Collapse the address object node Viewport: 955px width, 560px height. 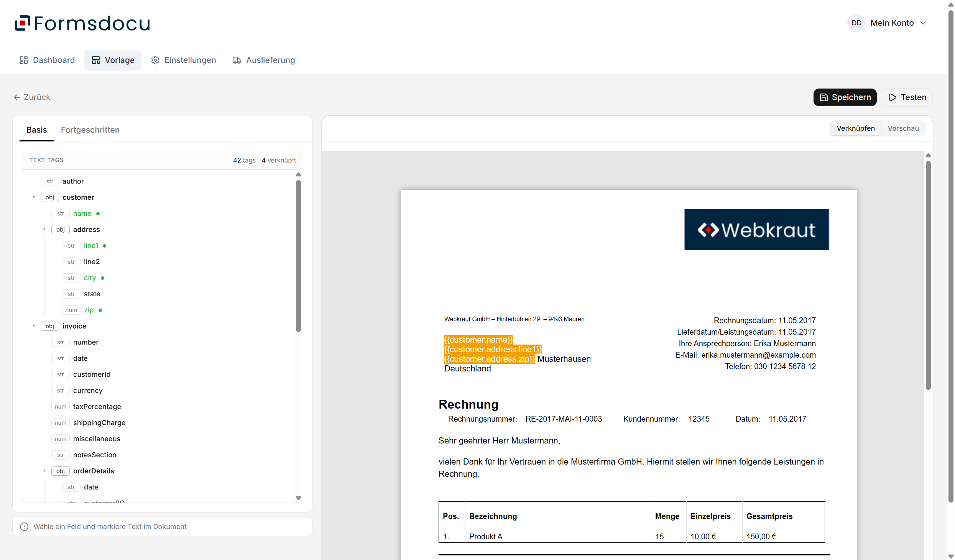pos(44,230)
